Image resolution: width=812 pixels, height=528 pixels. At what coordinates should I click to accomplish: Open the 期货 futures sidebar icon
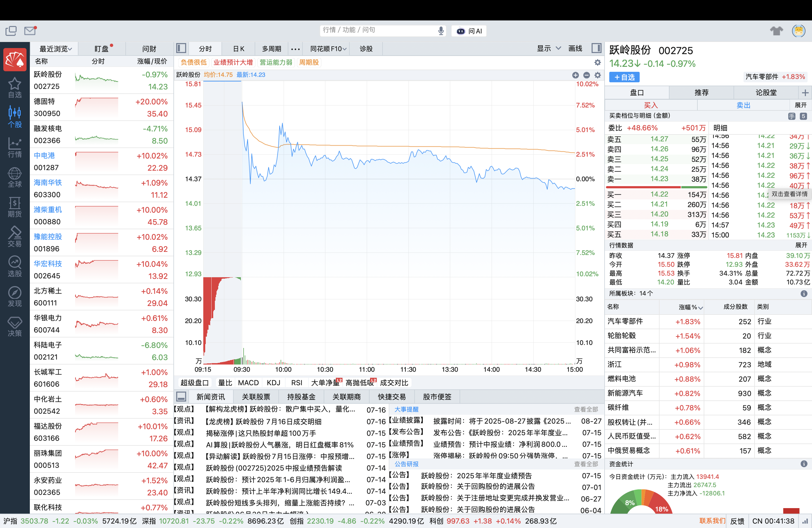pos(15,207)
